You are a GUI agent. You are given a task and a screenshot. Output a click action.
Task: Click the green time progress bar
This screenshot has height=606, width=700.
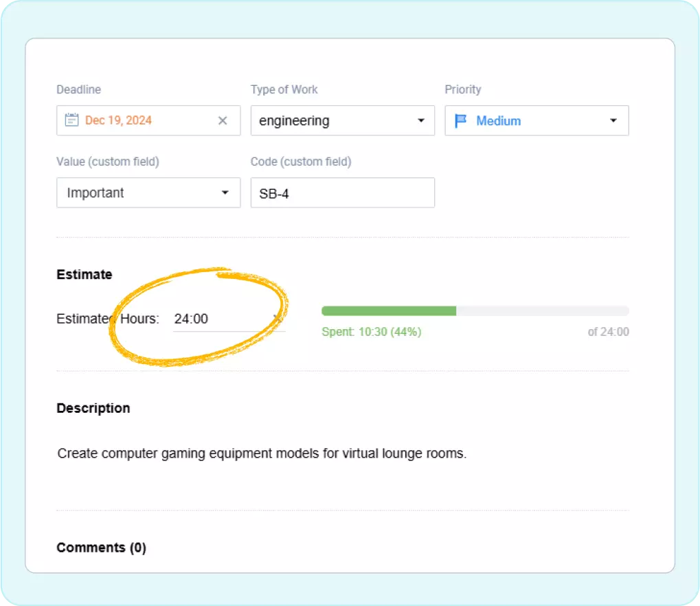pyautogui.click(x=388, y=311)
